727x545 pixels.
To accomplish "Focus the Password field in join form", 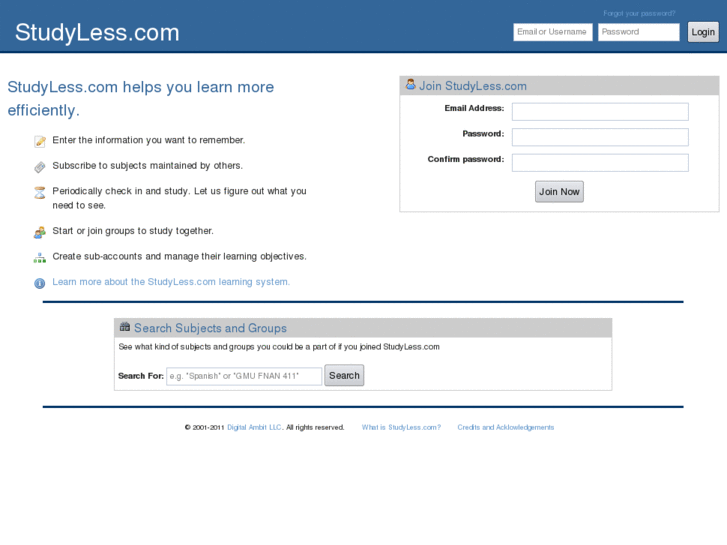I will 600,137.
